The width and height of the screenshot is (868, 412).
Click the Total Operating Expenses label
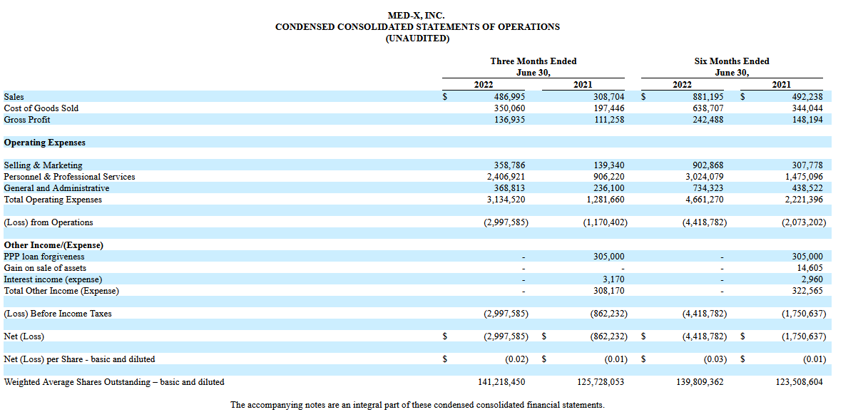pyautogui.click(x=53, y=200)
